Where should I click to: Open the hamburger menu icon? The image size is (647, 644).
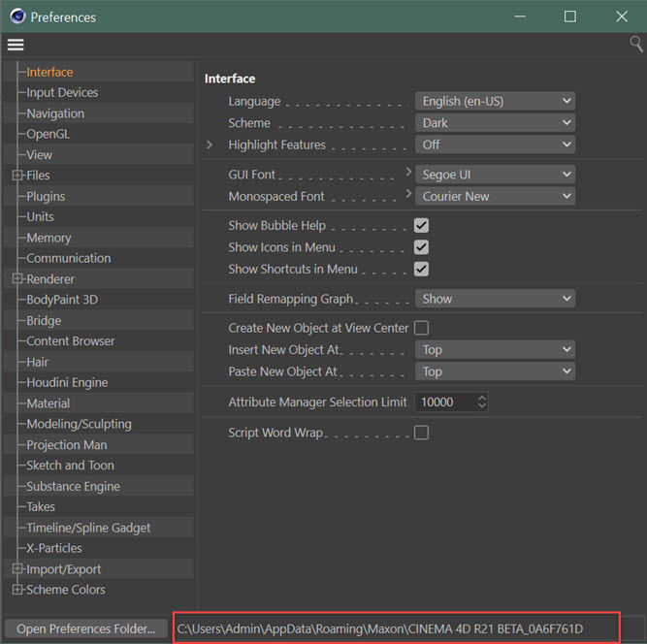tap(16, 45)
